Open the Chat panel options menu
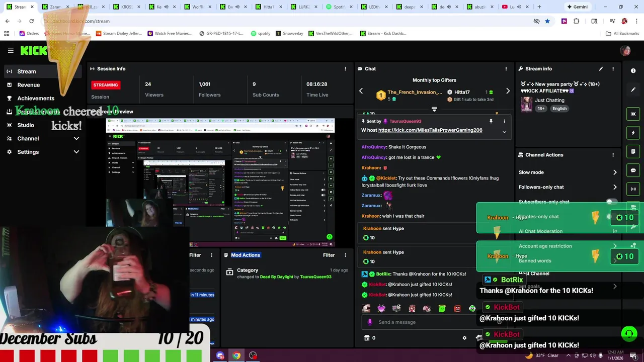 tap(506, 69)
